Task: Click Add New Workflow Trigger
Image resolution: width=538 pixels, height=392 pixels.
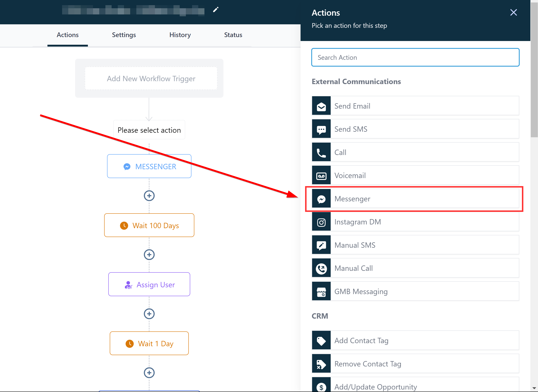Action: coord(151,79)
